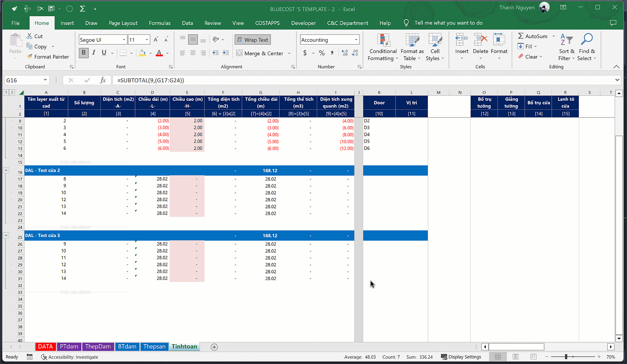Screen dimensions: 627x364
Task: Expand the font size dropdown
Action: (147, 40)
